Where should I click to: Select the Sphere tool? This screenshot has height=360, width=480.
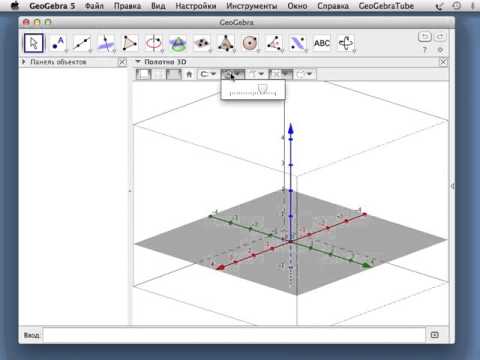pyautogui.click(x=250, y=43)
